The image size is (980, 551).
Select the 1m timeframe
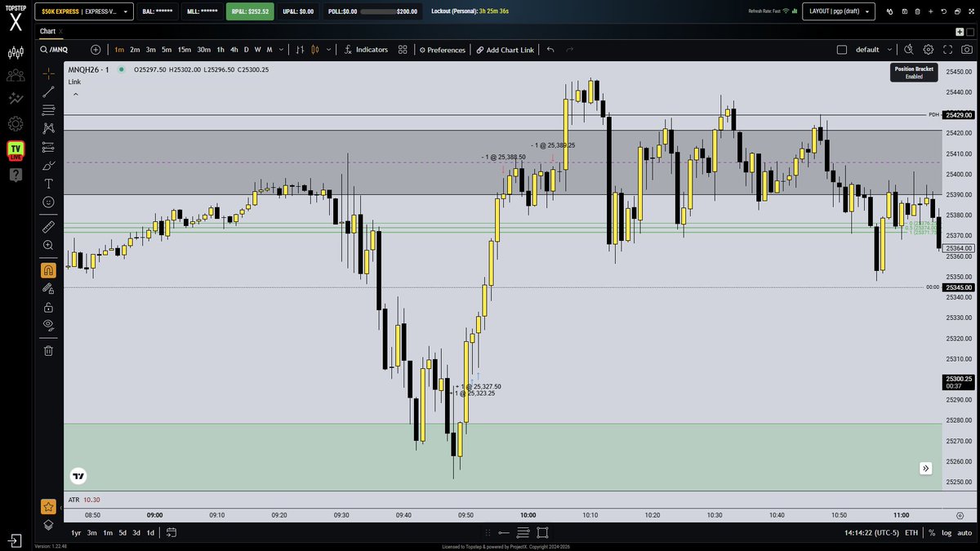tap(119, 50)
